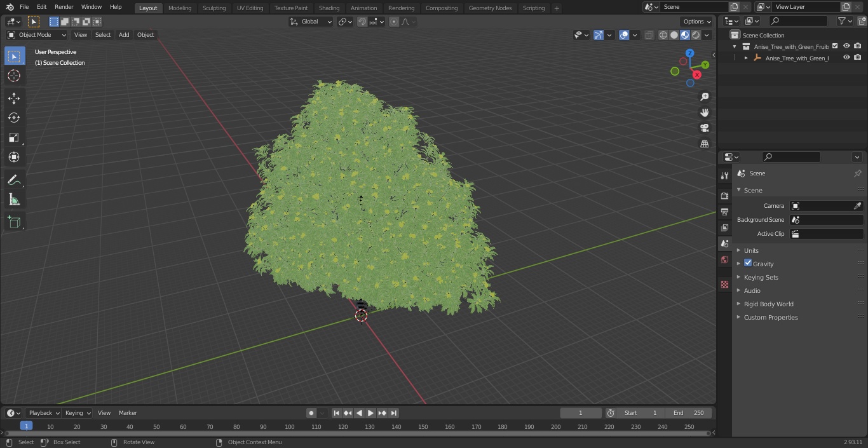Play the animation forward

(x=370, y=413)
